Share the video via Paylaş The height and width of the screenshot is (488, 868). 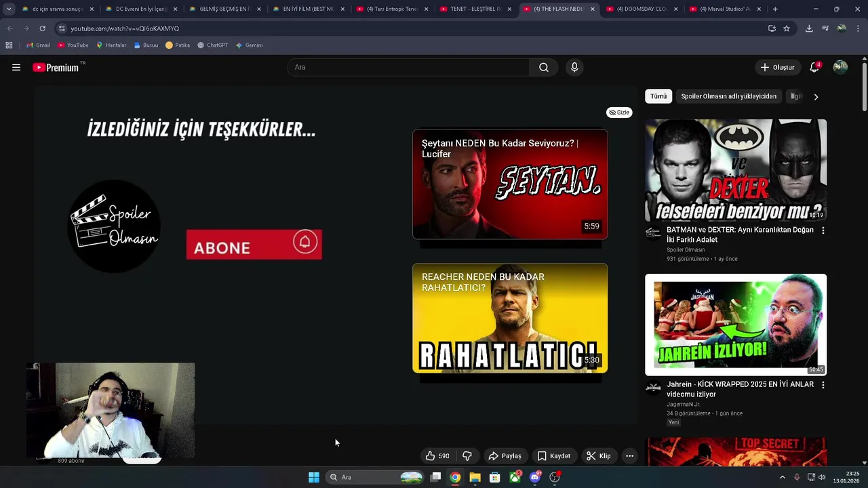click(x=505, y=456)
